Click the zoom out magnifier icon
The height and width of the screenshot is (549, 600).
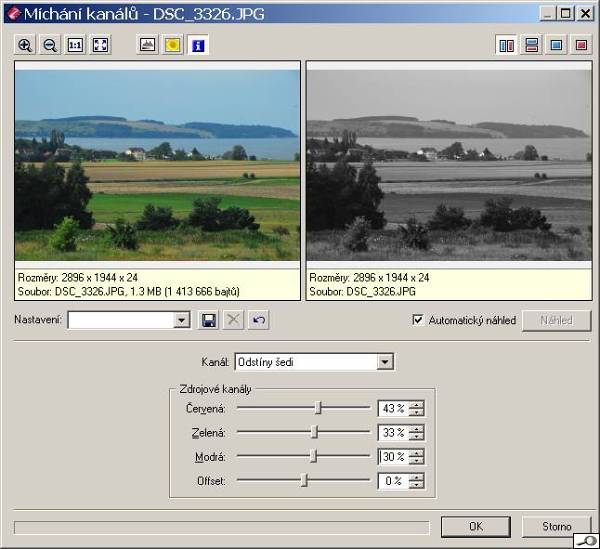click(50, 45)
